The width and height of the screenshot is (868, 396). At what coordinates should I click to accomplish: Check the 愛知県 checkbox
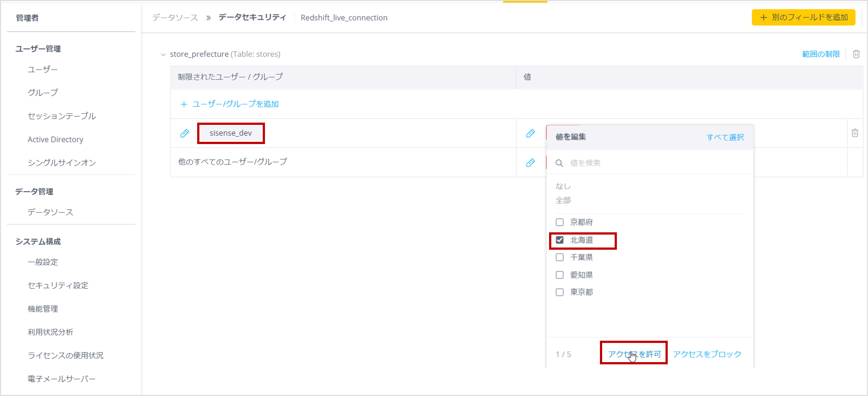coord(559,275)
